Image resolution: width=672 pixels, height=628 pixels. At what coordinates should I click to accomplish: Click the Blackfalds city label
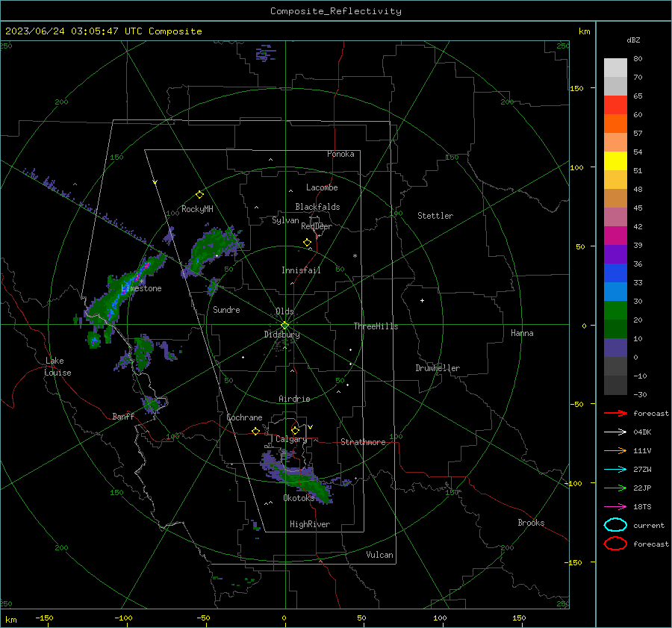(x=317, y=207)
